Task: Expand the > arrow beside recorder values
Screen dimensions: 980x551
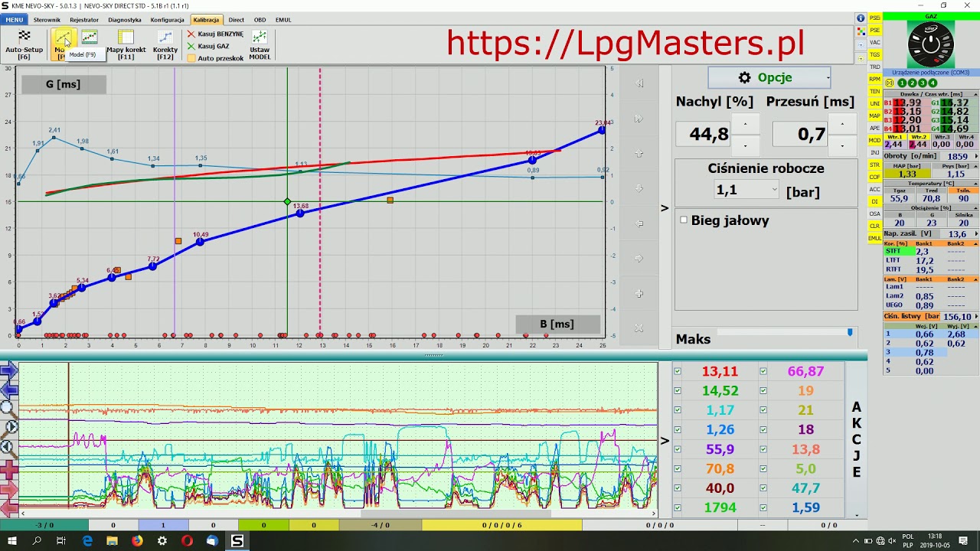Action: coord(664,440)
